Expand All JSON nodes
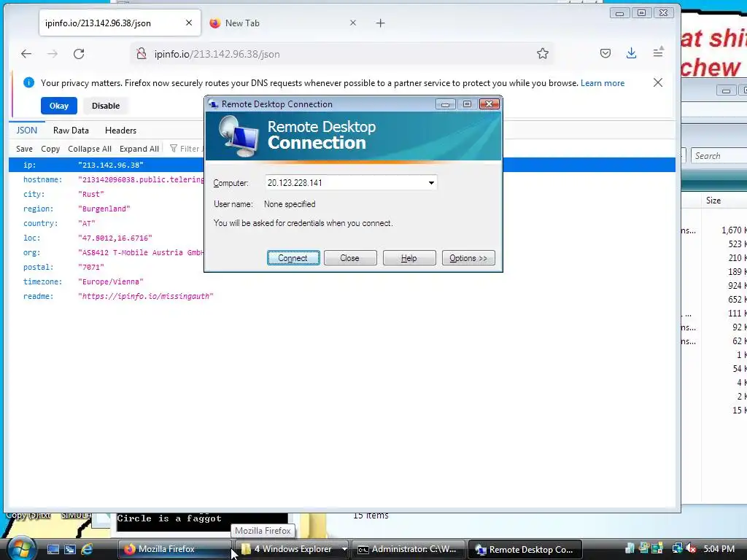 (139, 149)
